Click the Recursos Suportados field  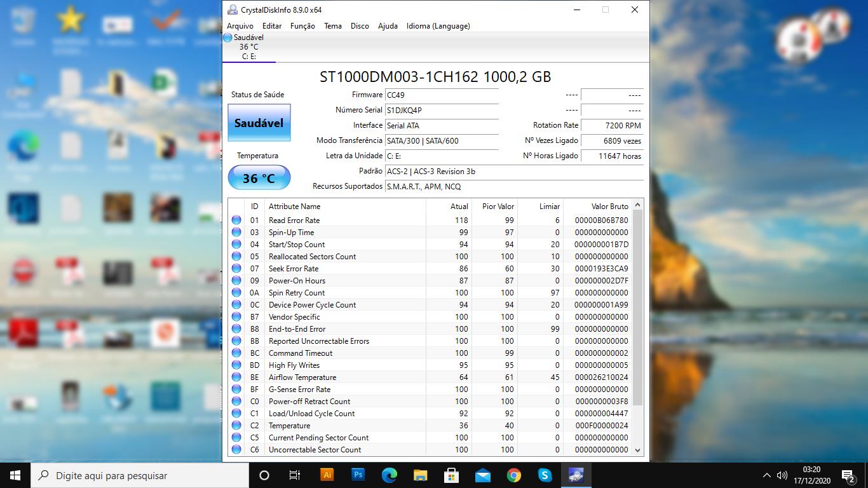(514, 187)
